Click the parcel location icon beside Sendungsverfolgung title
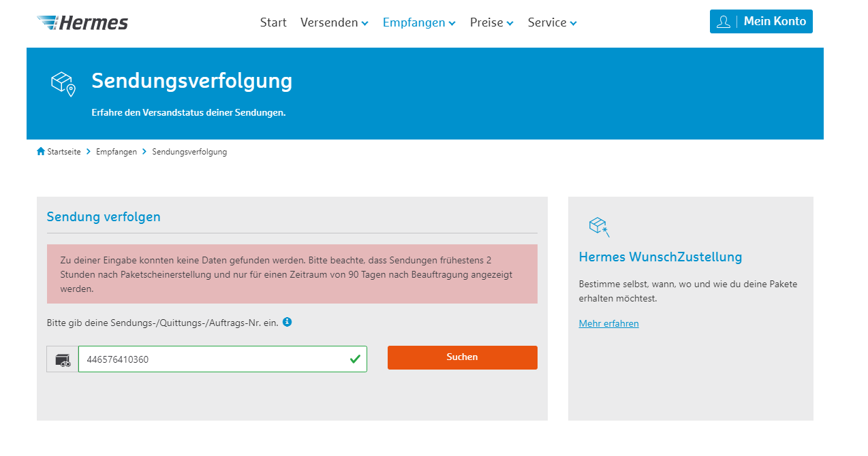 (63, 84)
